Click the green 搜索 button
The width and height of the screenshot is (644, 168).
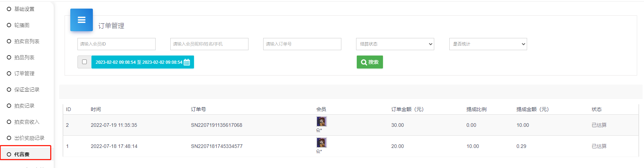pyautogui.click(x=369, y=62)
